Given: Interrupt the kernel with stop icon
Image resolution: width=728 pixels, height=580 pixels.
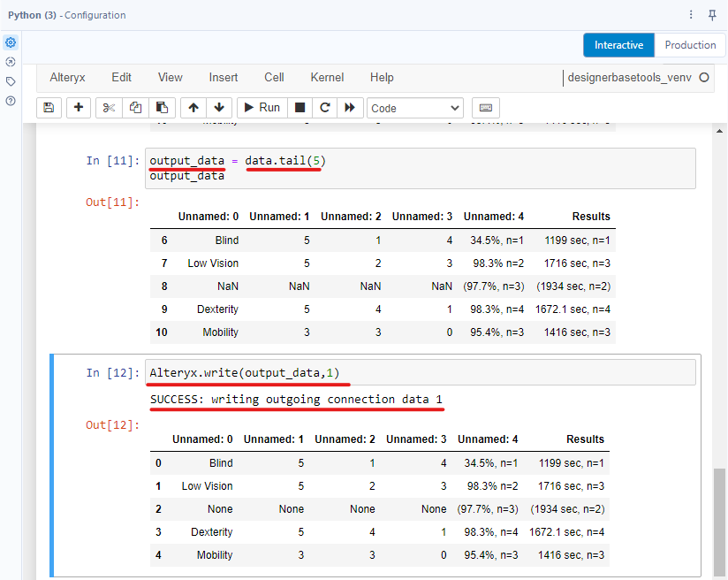Looking at the screenshot, I should tap(300, 108).
